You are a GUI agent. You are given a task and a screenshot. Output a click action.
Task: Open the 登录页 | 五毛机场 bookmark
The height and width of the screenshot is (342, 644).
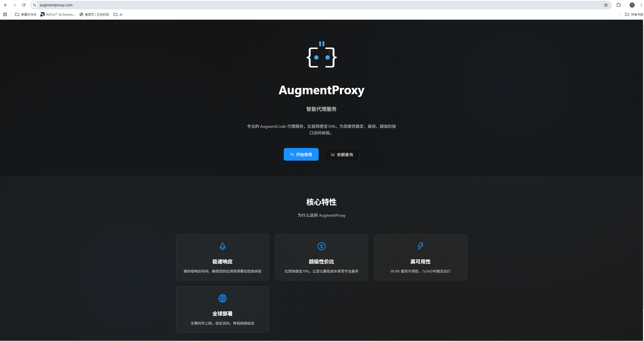[94, 14]
